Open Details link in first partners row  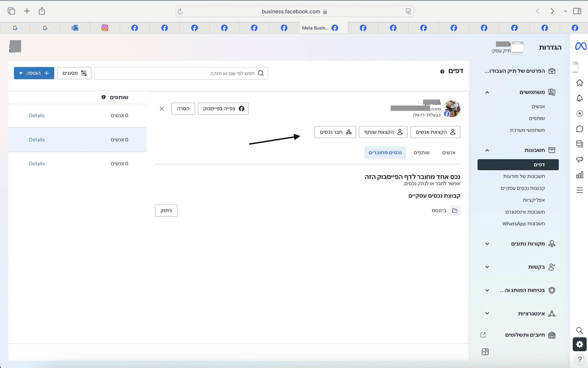click(x=37, y=115)
